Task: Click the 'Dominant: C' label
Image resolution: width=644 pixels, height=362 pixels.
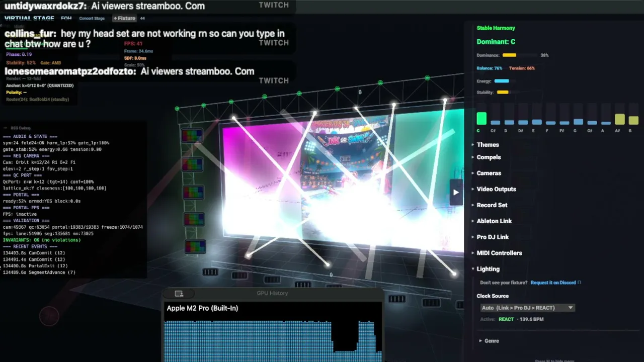Action: 496,42
